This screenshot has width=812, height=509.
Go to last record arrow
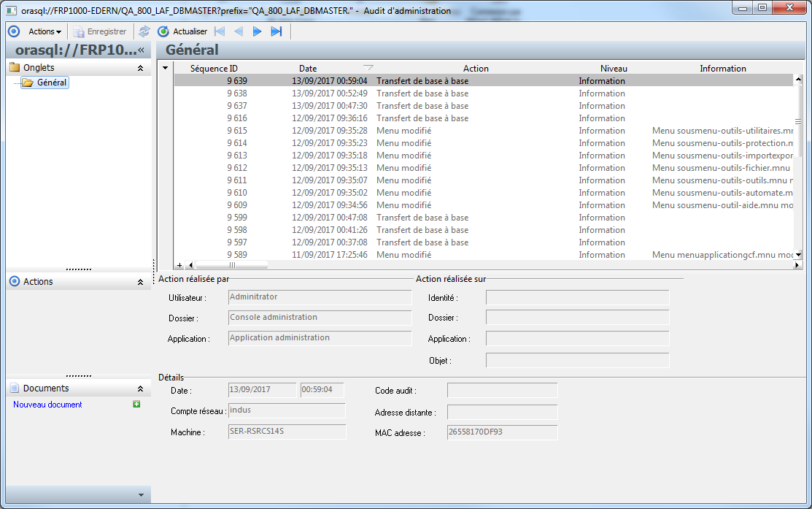point(277,31)
